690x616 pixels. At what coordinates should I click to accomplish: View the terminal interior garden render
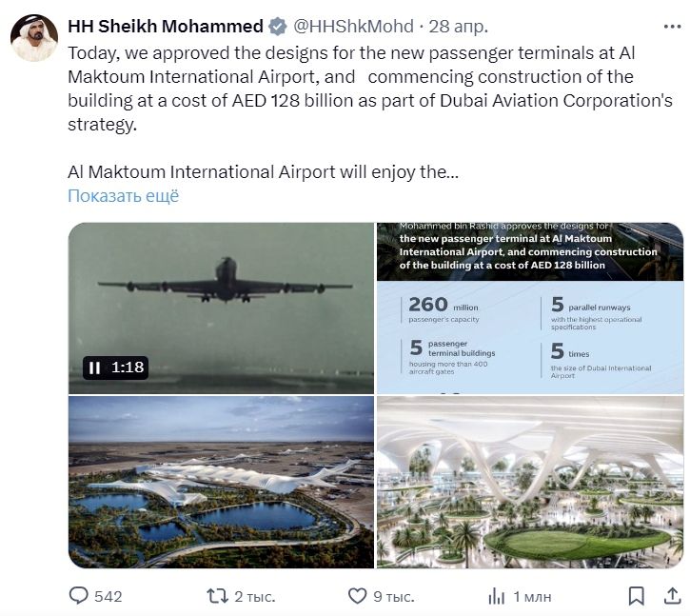529,482
